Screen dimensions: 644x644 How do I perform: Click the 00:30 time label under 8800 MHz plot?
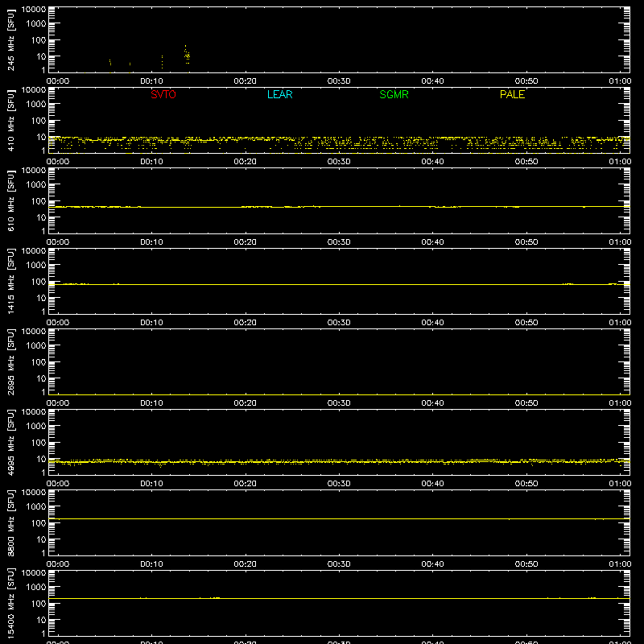339,564
